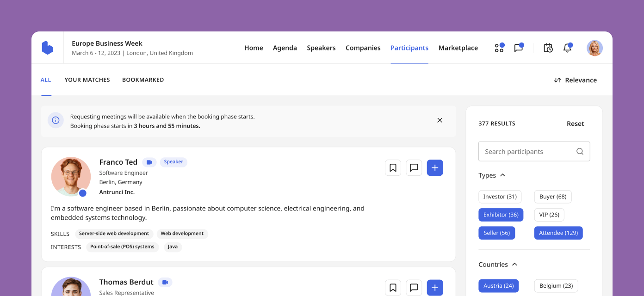
Task: Focus the Search participants field
Action: [534, 151]
